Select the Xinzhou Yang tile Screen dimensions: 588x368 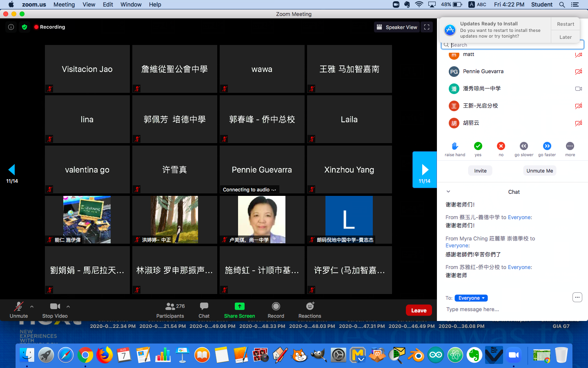349,169
